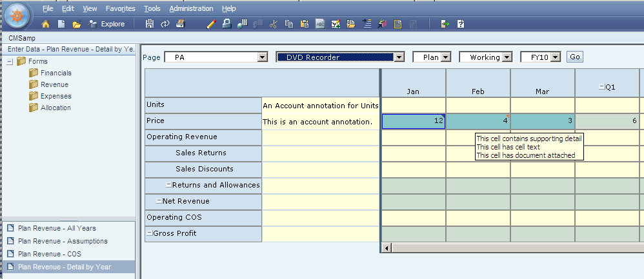
Task: Click the Jan column header
Action: click(x=413, y=83)
